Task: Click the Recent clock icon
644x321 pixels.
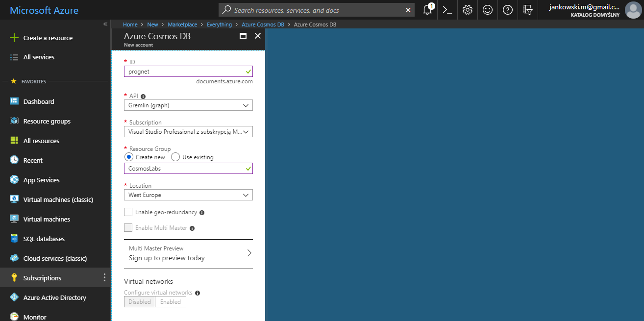Action: coord(14,160)
